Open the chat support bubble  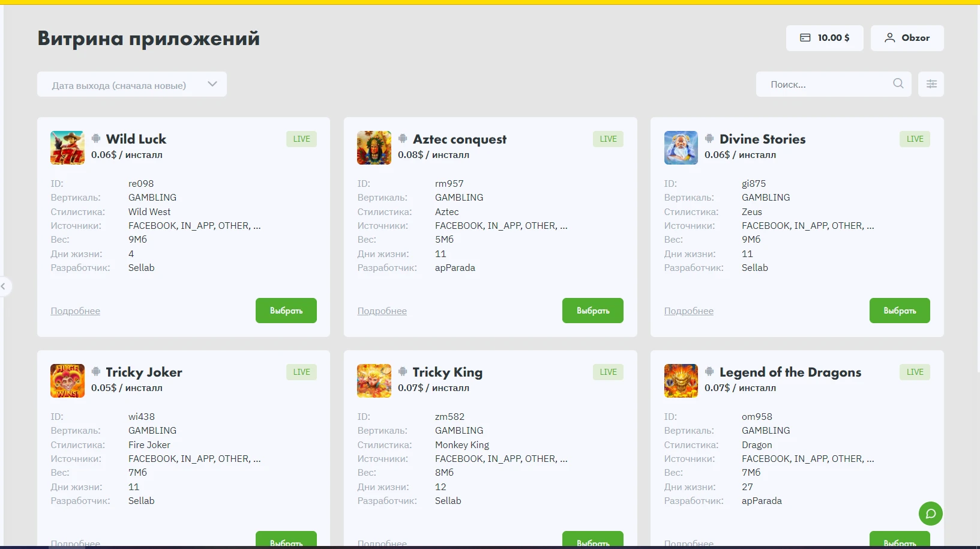click(x=930, y=514)
